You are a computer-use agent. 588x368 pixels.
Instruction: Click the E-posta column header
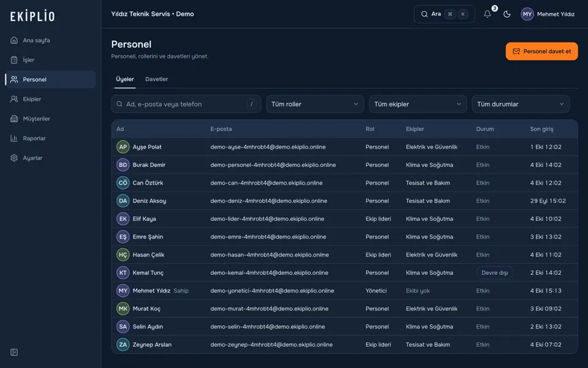221,129
